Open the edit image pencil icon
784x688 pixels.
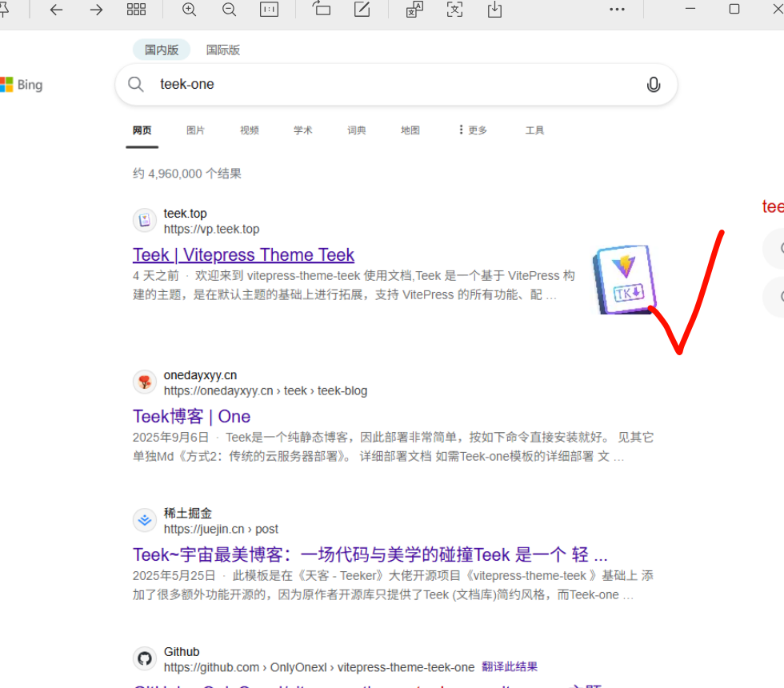click(362, 10)
